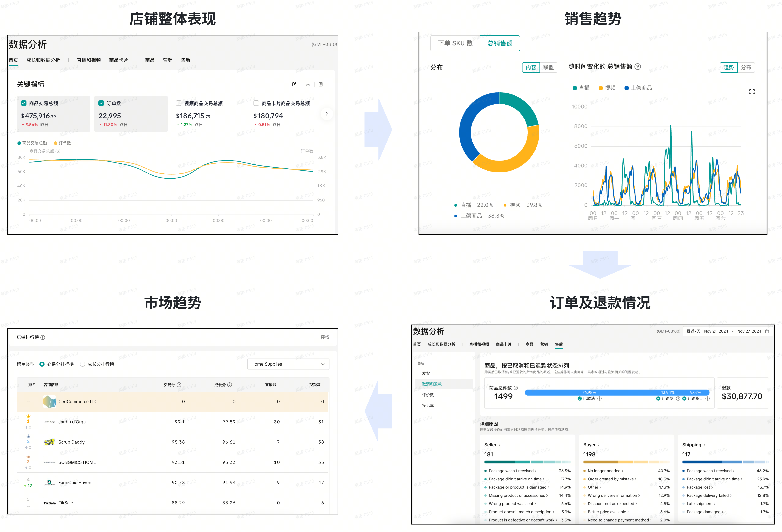Switch to the 下单 SKU 数 tab
782x532 pixels.
[455, 43]
